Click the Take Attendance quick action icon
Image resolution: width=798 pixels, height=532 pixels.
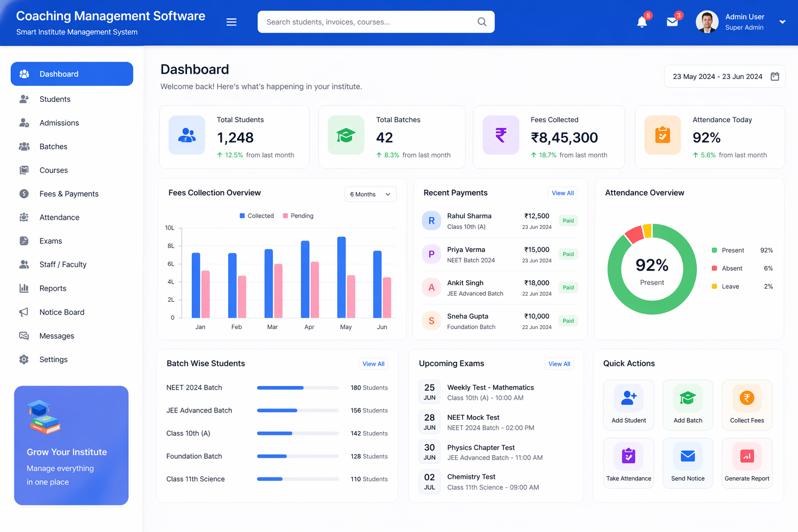coord(629,456)
